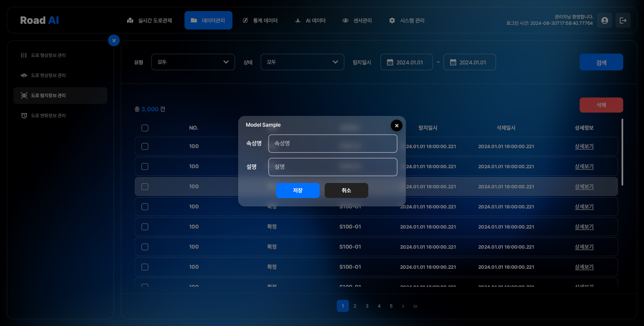Go to pagination page 4
The width and height of the screenshot is (644, 326).
379,306
